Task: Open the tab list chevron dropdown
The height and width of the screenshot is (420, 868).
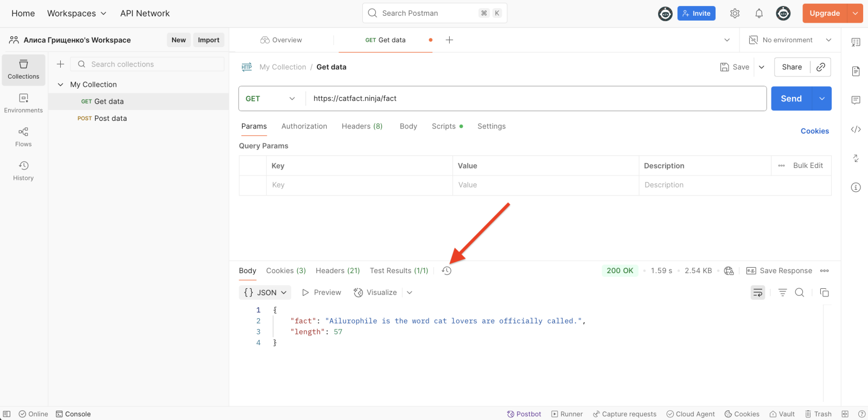Action: (727, 40)
